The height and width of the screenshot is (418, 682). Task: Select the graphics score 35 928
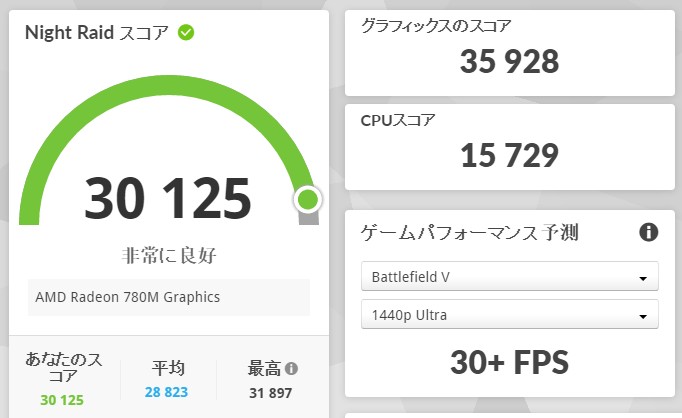coord(509,62)
